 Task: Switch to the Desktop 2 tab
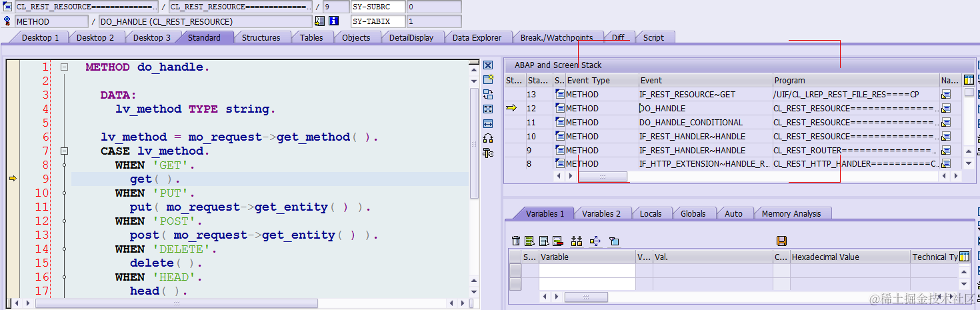point(95,37)
